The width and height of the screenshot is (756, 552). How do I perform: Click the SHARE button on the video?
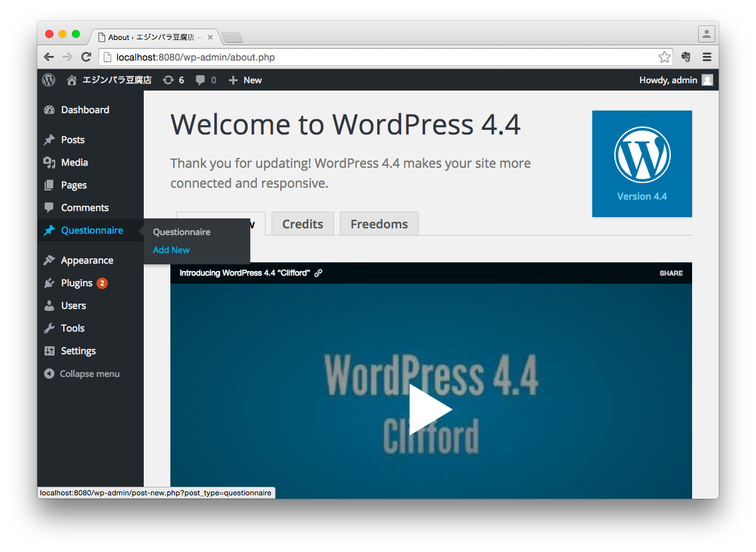coord(671,273)
